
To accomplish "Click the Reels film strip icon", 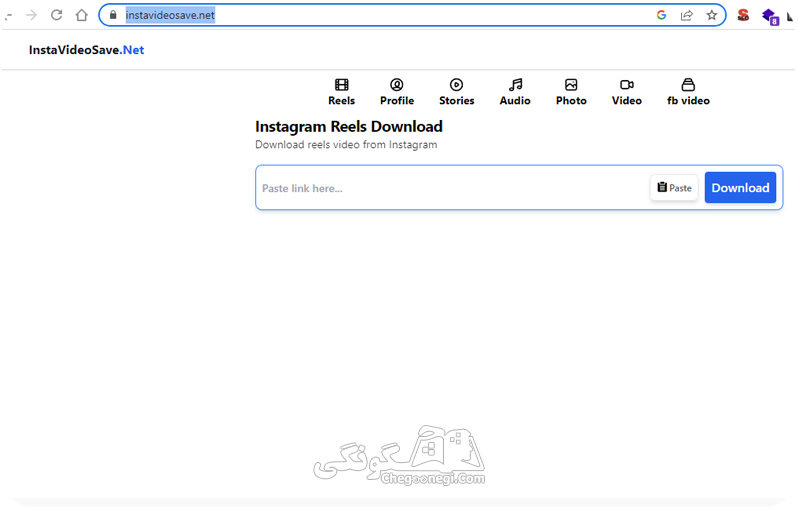I will pos(341,84).
